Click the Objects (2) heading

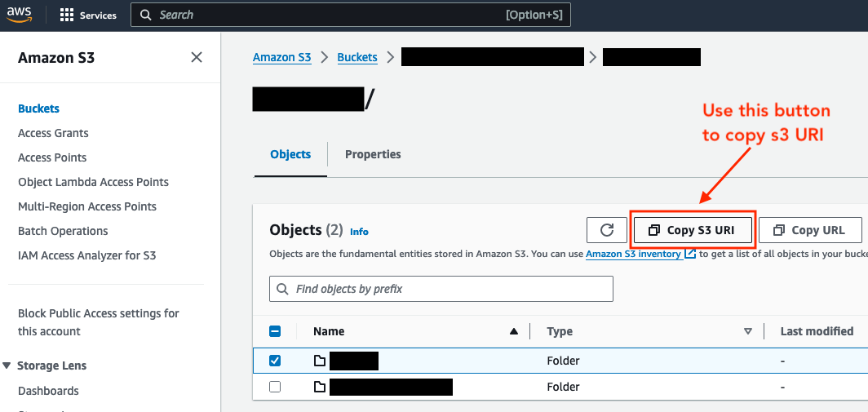(x=306, y=230)
